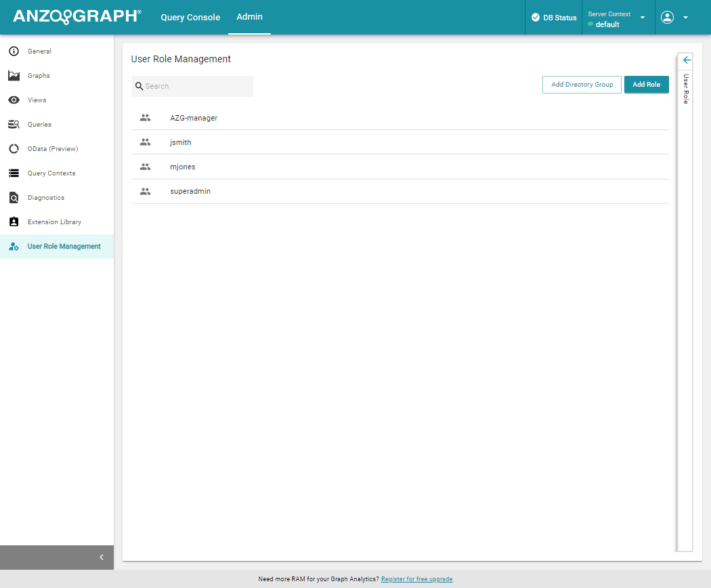Open the user account menu arrow

[x=685, y=18]
